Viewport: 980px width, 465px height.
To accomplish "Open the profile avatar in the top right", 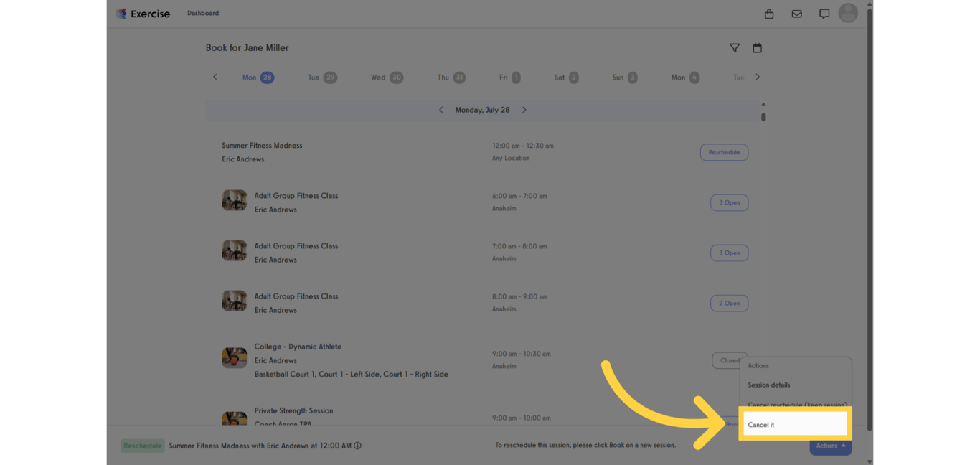I will (848, 13).
